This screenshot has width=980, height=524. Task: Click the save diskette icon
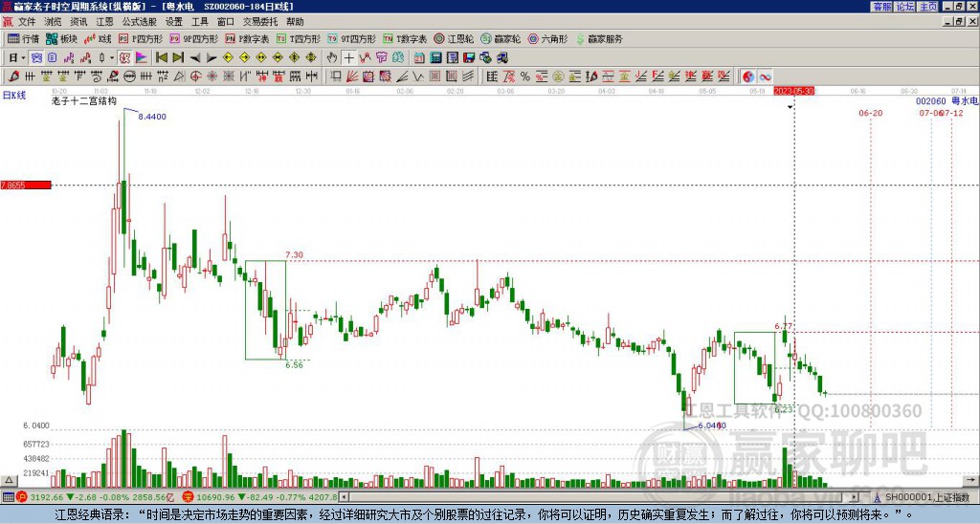coord(469,57)
